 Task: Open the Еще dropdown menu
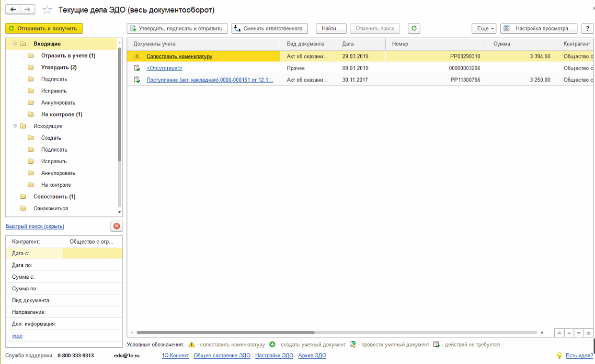point(484,28)
